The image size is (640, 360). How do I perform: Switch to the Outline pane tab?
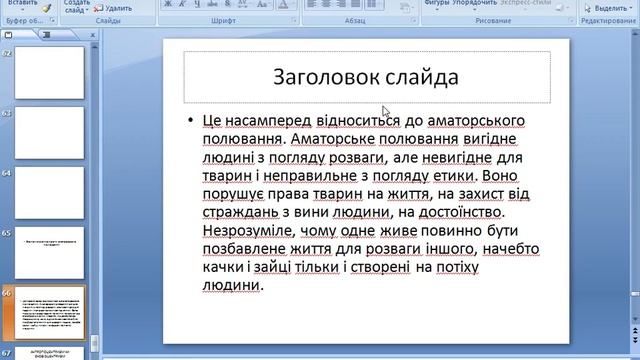(x=47, y=35)
